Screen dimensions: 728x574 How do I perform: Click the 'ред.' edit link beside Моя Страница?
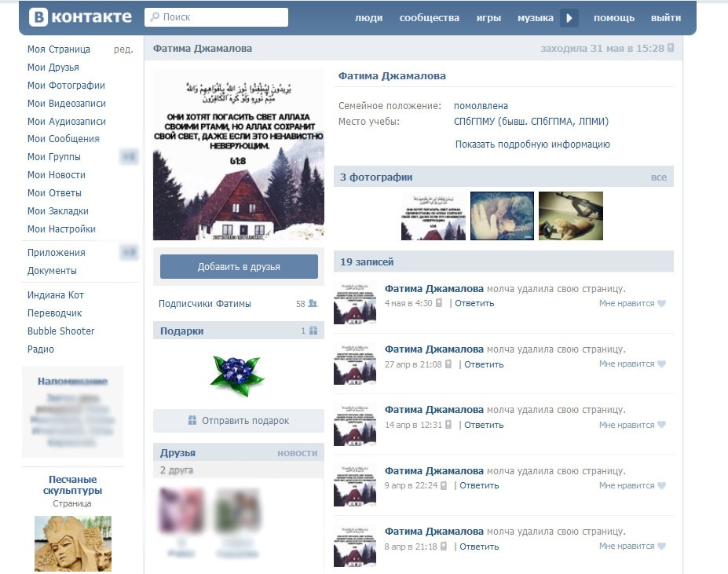pyautogui.click(x=123, y=49)
